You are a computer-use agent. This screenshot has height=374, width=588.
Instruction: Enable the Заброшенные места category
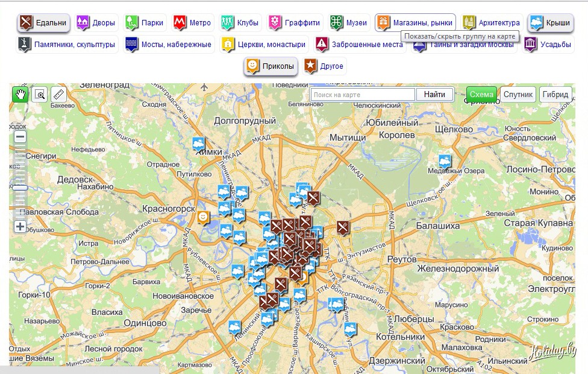point(360,44)
